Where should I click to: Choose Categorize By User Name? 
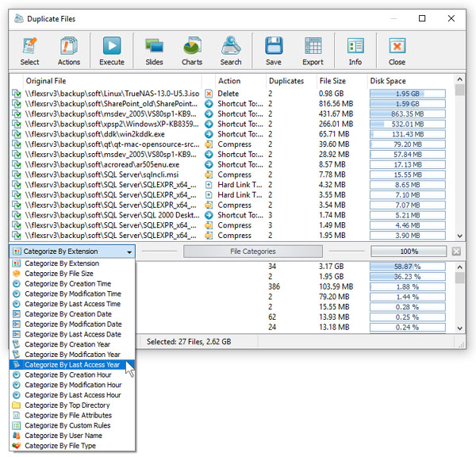(72, 436)
